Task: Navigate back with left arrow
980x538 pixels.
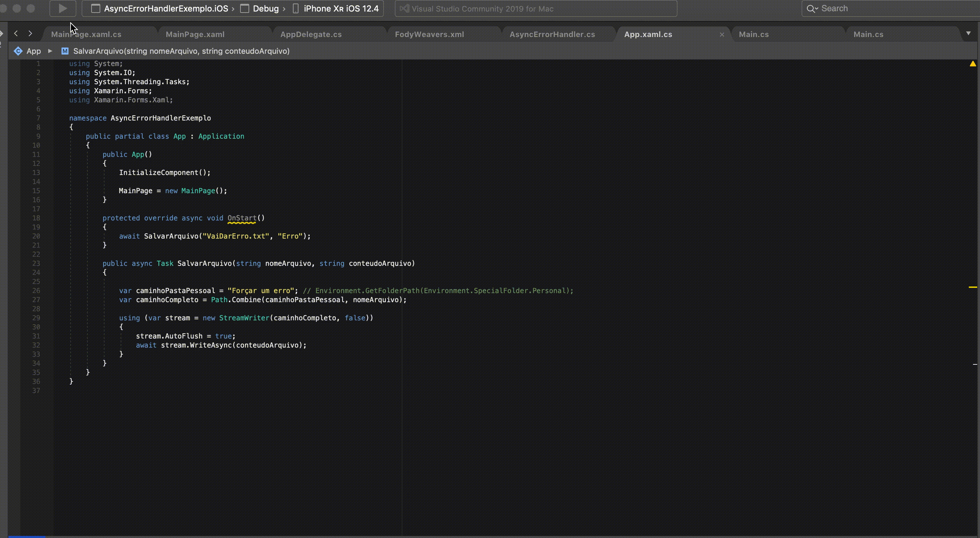Action: coord(16,34)
